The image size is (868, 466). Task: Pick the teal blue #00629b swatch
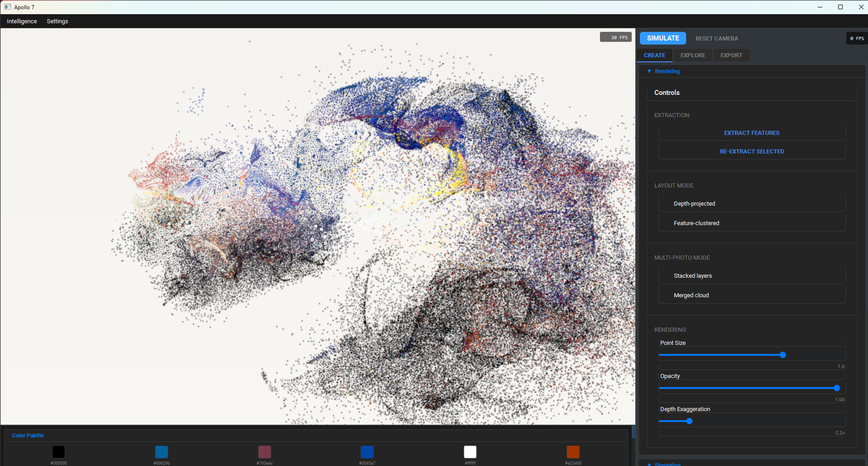click(161, 452)
